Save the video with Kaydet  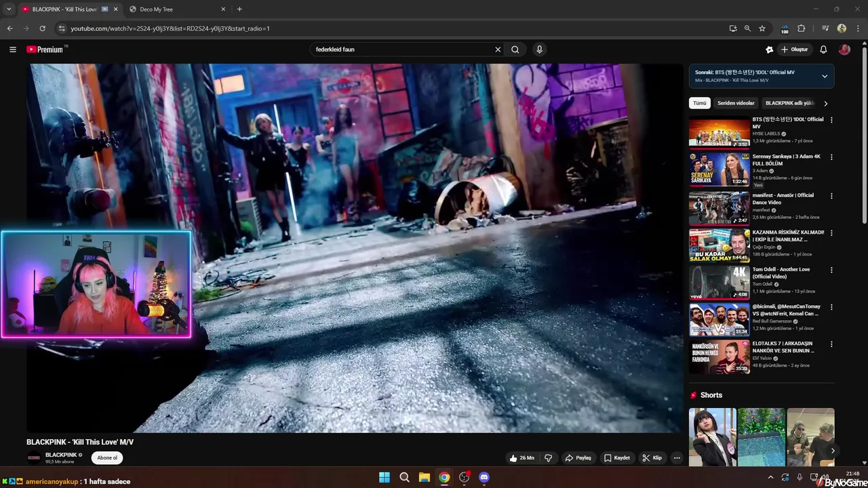point(617,458)
